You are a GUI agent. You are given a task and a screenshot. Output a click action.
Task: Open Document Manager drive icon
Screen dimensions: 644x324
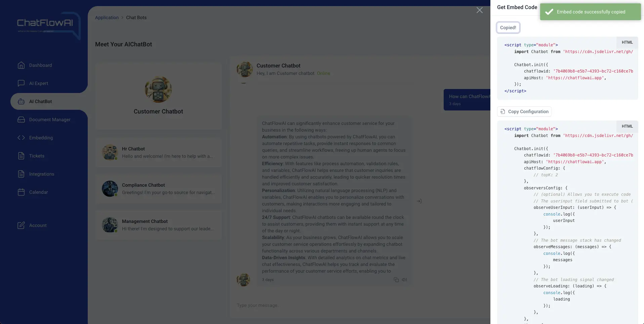click(x=21, y=120)
